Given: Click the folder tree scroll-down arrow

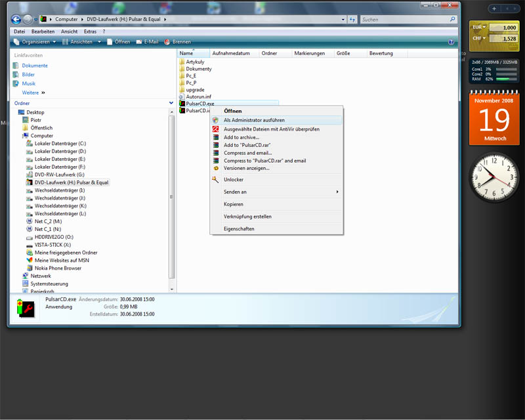Looking at the screenshot, I should 172,289.
